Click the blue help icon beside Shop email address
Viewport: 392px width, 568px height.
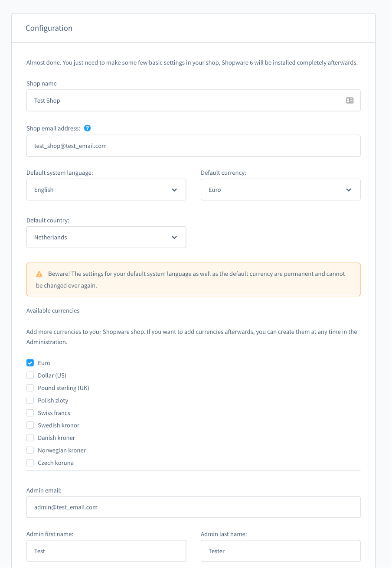pyautogui.click(x=87, y=128)
